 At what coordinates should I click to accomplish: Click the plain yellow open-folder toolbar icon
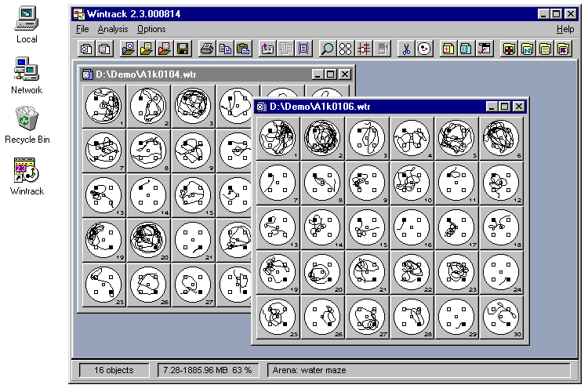pos(147,49)
